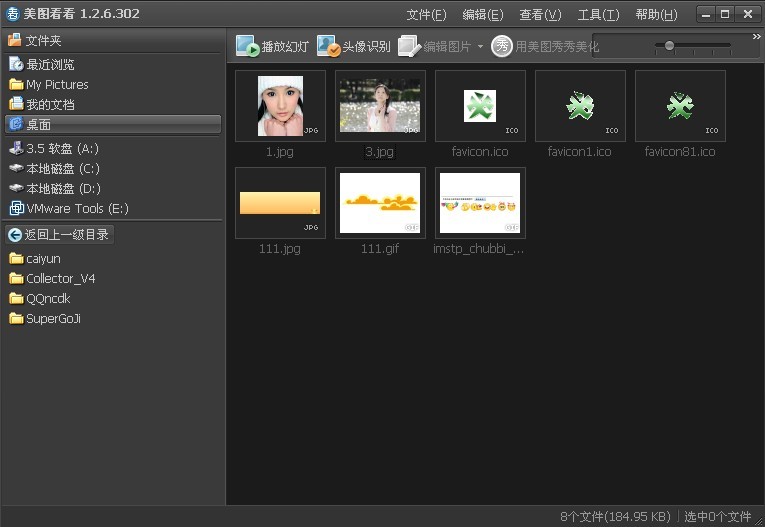This screenshot has height=527, width=765.
Task: Open the 编辑图片 dropdown arrow
Action: pyautogui.click(x=480, y=47)
